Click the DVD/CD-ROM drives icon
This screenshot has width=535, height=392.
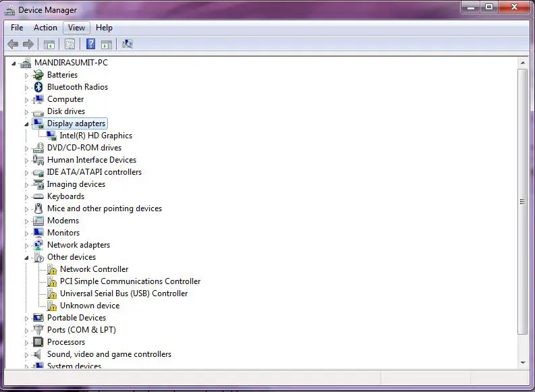[x=38, y=148]
